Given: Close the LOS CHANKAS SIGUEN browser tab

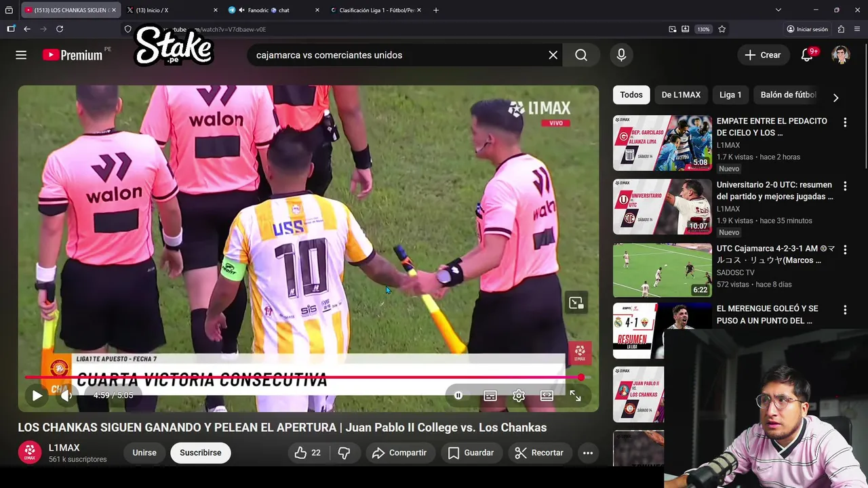Looking at the screenshot, I should pyautogui.click(x=114, y=10).
